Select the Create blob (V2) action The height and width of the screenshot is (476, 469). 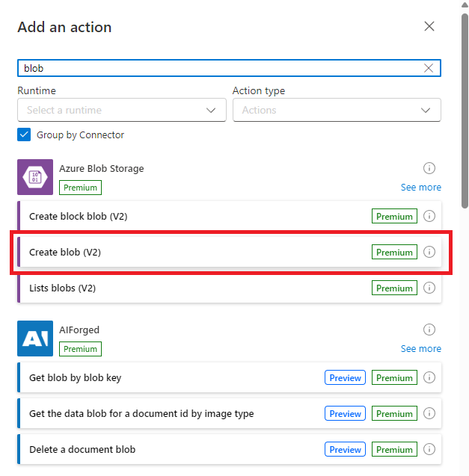[x=229, y=252]
